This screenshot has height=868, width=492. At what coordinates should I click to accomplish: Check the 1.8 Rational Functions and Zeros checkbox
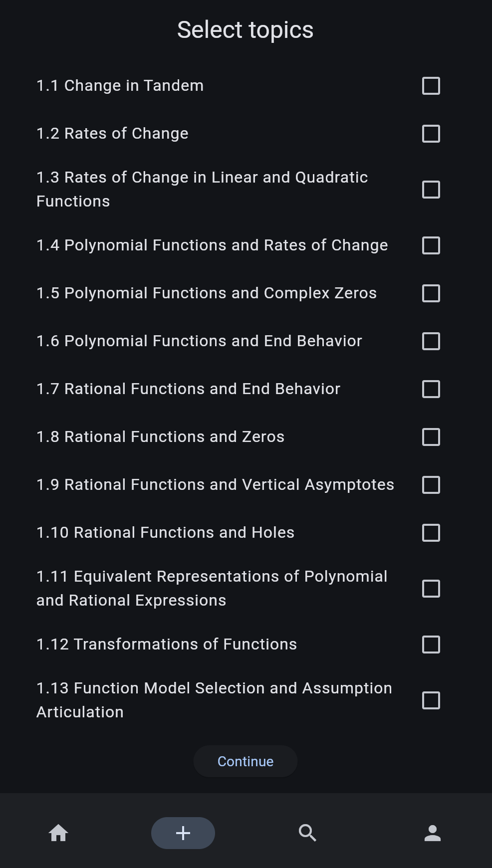pyautogui.click(x=431, y=437)
